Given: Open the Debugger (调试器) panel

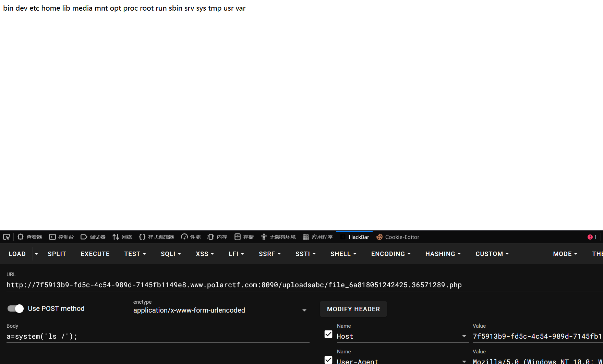Looking at the screenshot, I should click(93, 237).
